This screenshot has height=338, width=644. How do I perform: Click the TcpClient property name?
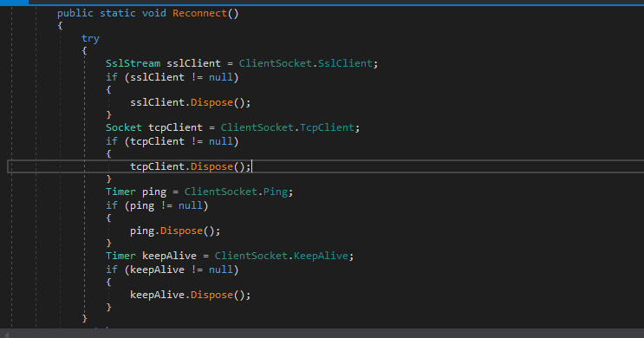tap(327, 127)
